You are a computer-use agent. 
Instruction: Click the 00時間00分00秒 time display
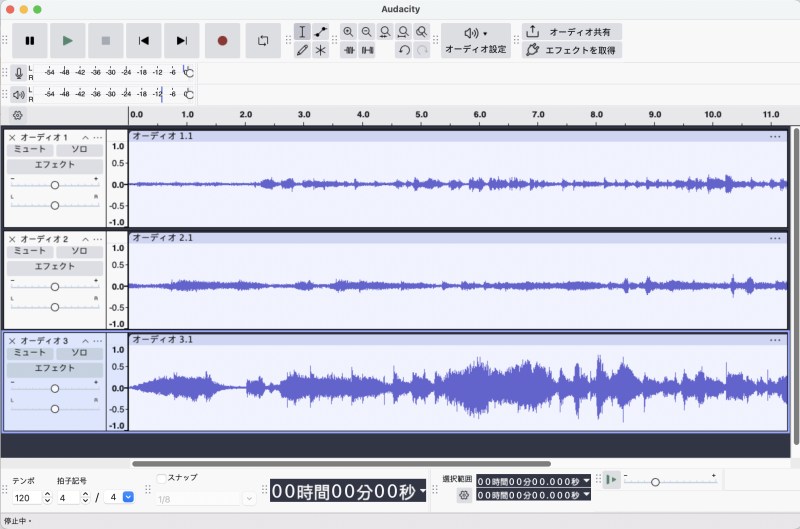[347, 491]
